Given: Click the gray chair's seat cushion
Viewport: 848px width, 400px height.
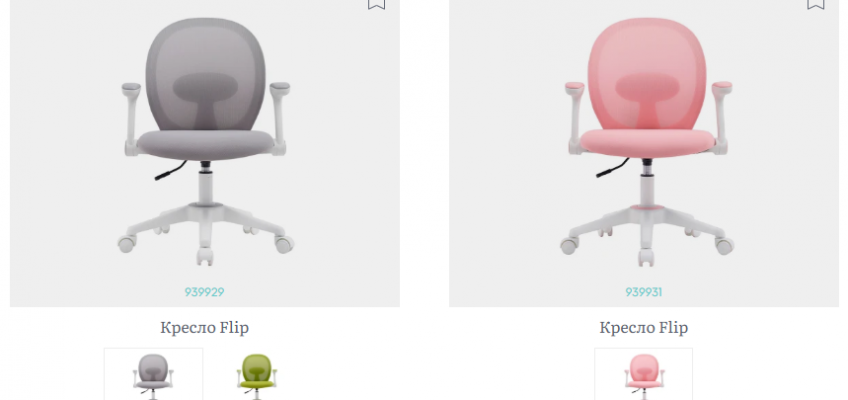Looking at the screenshot, I should point(205,144).
